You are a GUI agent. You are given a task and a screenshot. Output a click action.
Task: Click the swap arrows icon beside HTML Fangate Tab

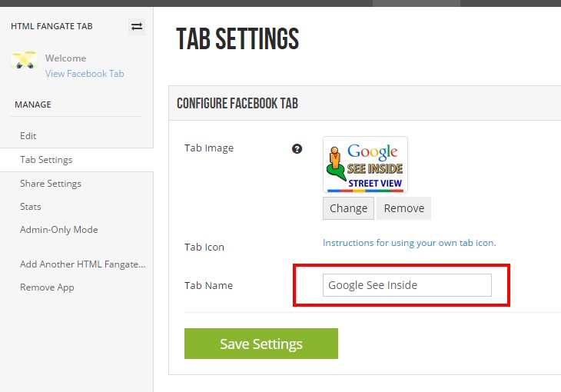(137, 27)
